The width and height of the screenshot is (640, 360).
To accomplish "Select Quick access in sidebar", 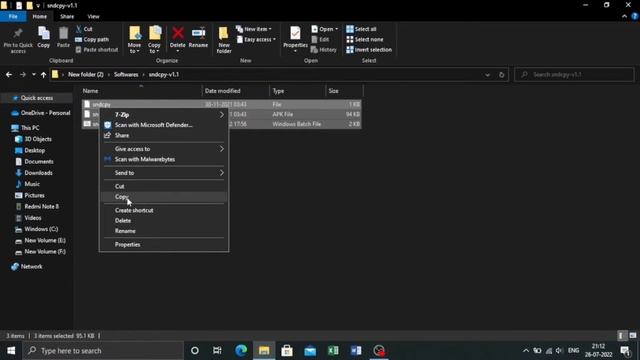I will pyautogui.click(x=37, y=98).
